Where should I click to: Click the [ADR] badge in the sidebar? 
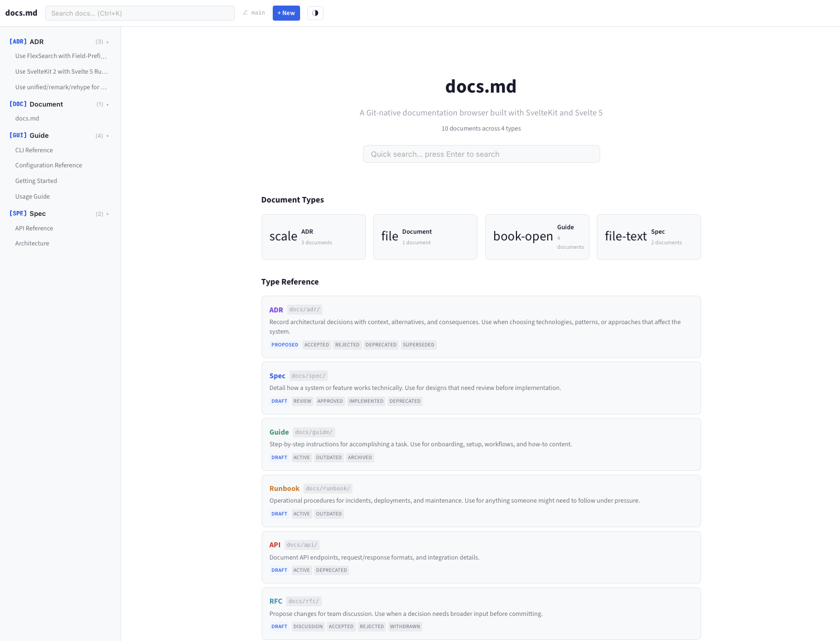[x=17, y=41]
